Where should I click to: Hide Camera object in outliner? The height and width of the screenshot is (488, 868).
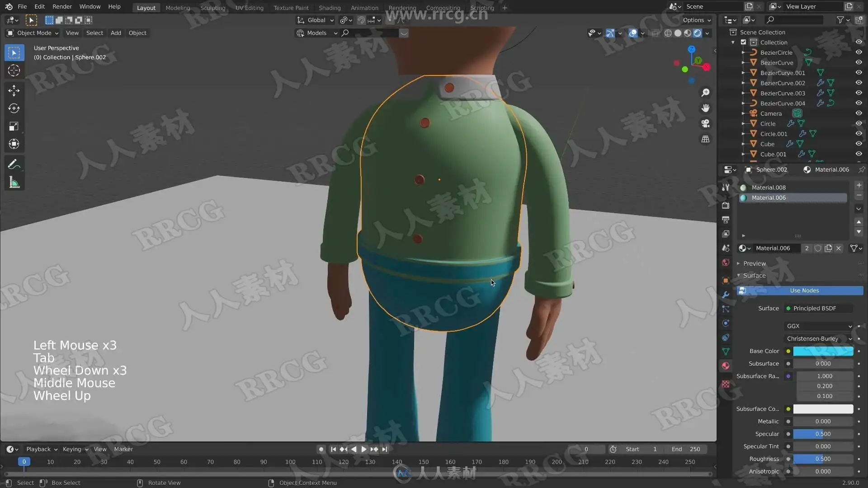tap(859, 113)
